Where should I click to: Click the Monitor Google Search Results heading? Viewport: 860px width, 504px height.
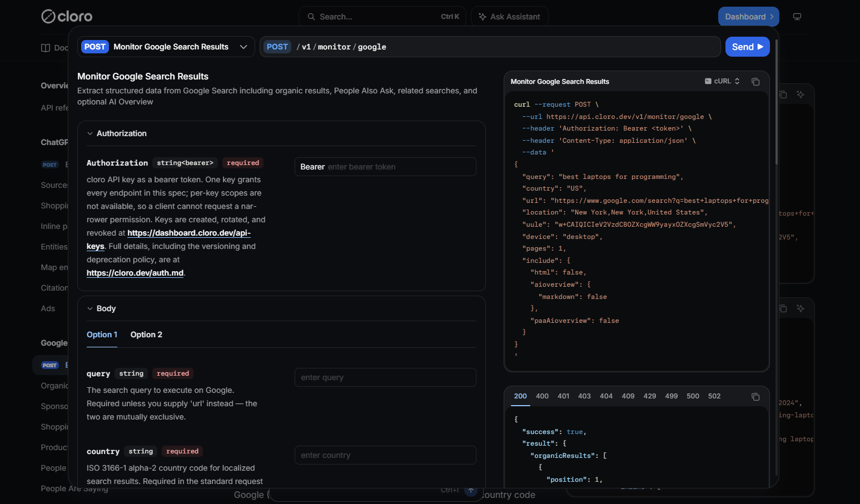[143, 76]
